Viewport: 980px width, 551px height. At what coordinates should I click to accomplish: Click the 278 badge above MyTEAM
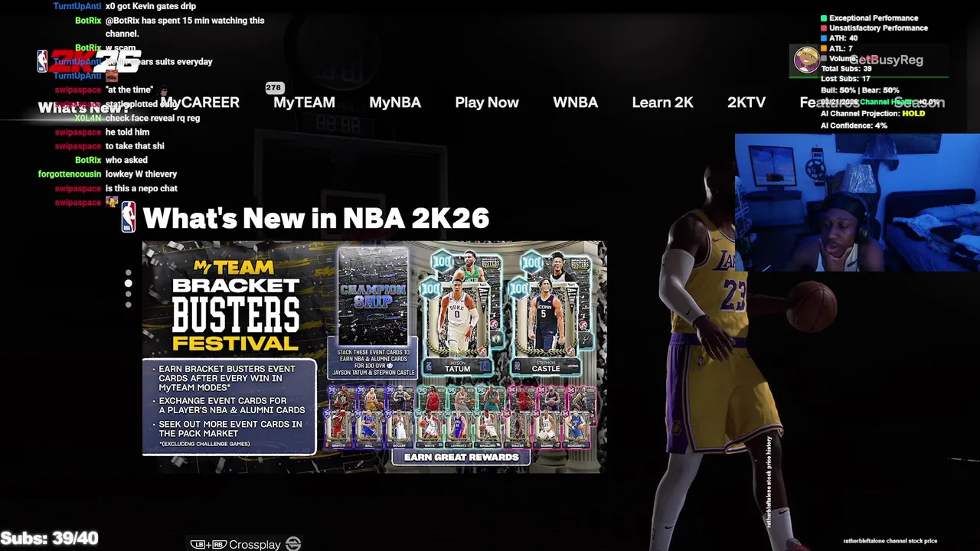point(274,88)
